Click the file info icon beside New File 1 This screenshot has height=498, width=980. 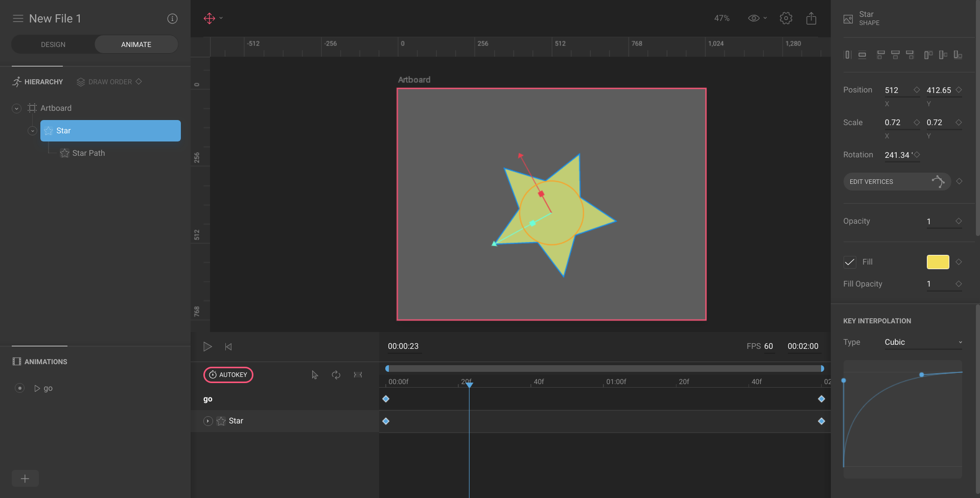172,18
